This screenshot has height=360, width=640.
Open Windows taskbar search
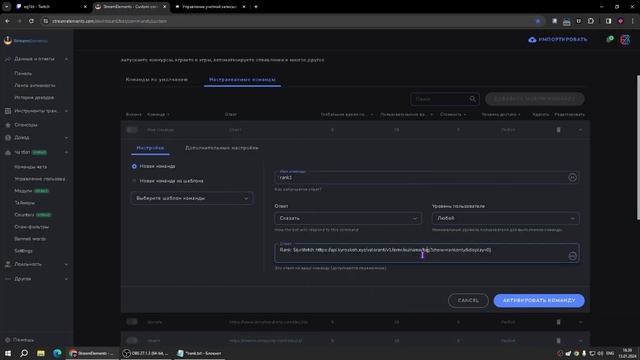pyautogui.click(x=24, y=353)
